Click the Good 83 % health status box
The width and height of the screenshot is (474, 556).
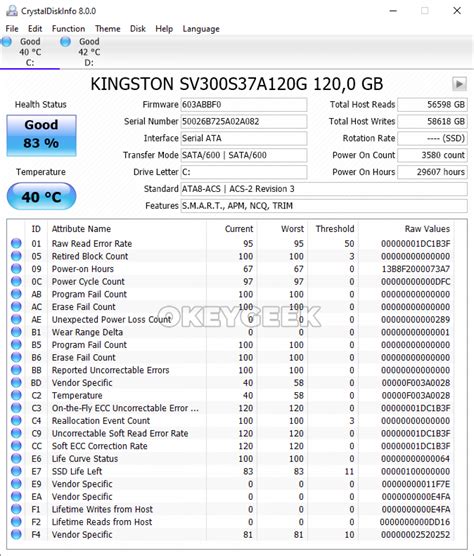coord(41,135)
